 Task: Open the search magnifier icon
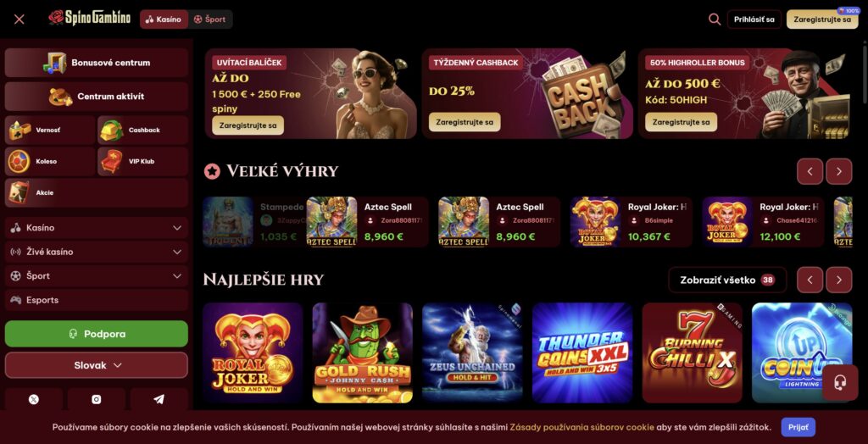coord(714,19)
